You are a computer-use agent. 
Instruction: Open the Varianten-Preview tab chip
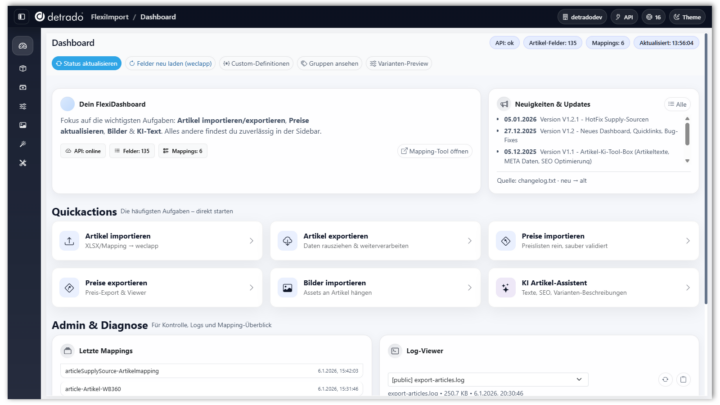coord(399,63)
